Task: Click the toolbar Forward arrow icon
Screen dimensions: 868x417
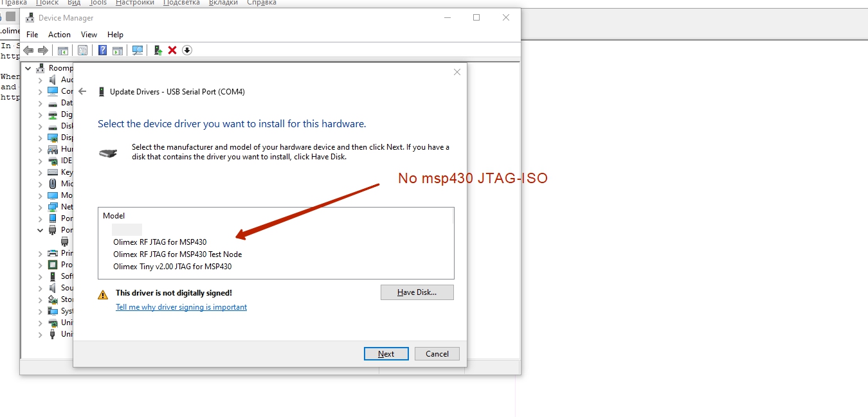Action: coord(43,50)
